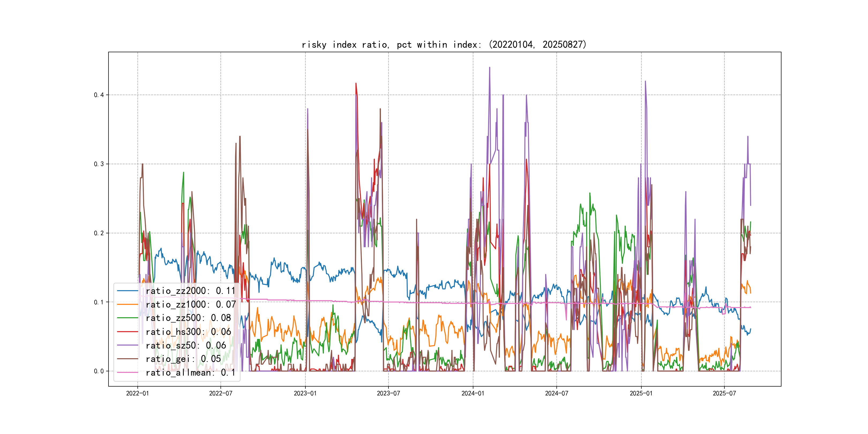Click the 2025-07 x-axis tick label

point(724,393)
